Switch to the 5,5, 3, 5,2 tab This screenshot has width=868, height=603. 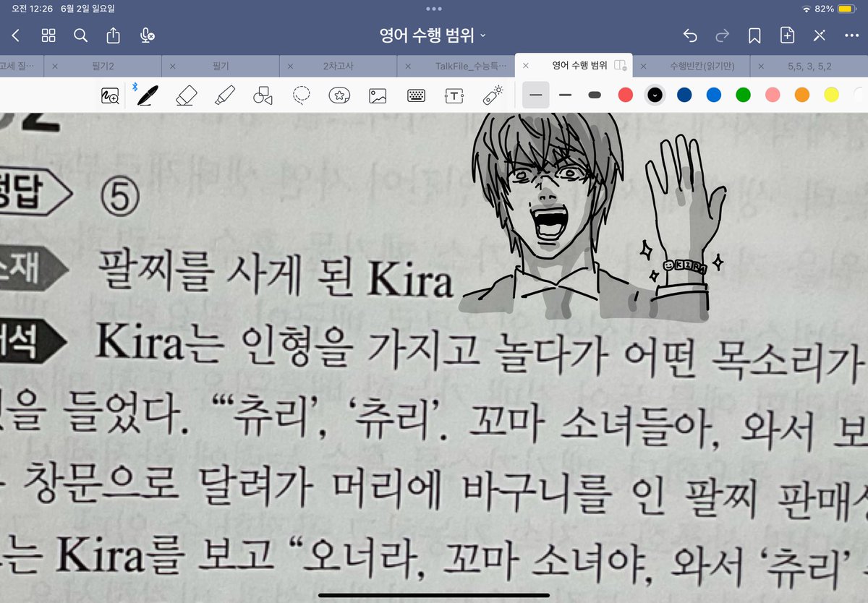(x=809, y=66)
